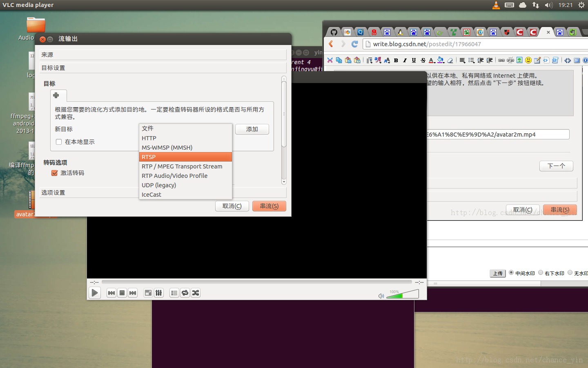
Task: Toggle fullscreen video icon
Action: click(x=148, y=293)
